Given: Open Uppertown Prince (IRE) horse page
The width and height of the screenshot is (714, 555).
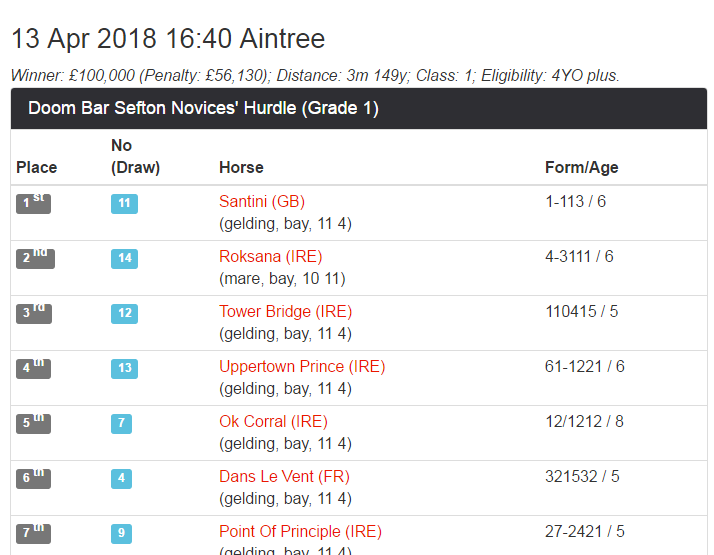Looking at the screenshot, I should [302, 367].
